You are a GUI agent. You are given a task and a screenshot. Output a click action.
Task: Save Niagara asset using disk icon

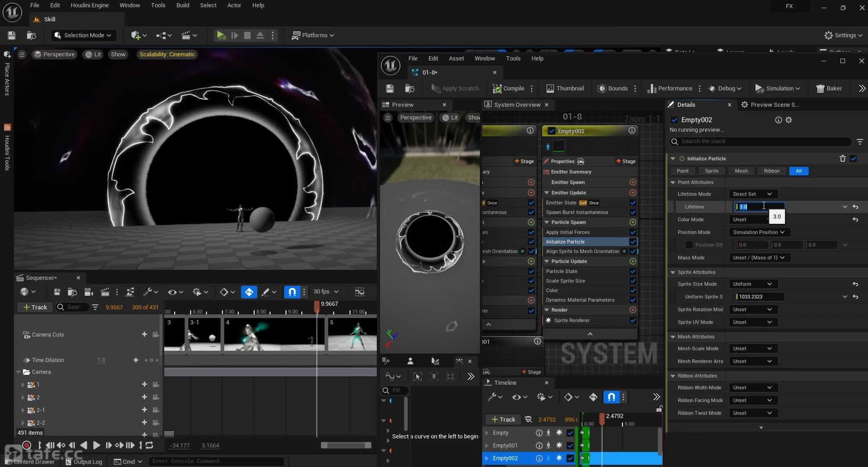click(390, 88)
